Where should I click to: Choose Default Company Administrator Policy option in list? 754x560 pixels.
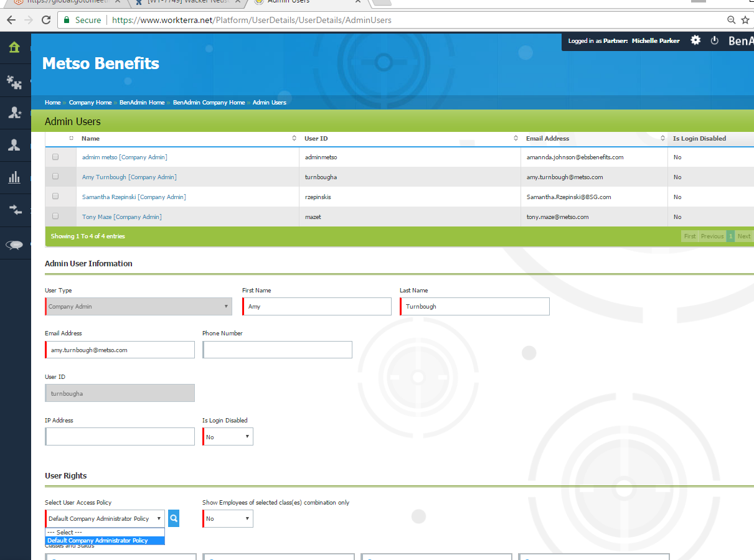coord(105,541)
